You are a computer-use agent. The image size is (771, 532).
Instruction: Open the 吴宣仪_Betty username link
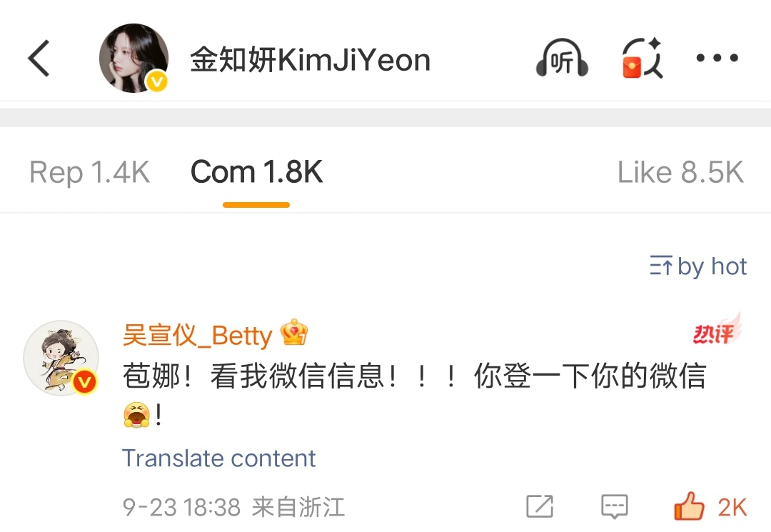pyautogui.click(x=197, y=336)
